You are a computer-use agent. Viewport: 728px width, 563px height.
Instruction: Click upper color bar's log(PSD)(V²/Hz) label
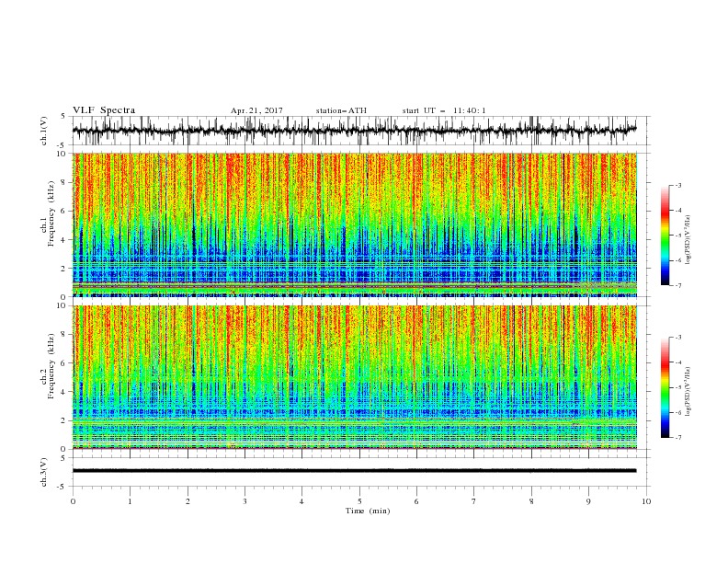[x=688, y=240]
